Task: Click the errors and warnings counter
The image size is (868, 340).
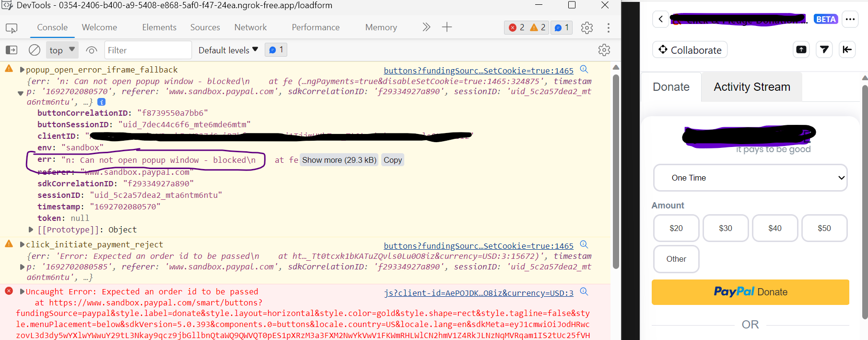Action: (527, 27)
